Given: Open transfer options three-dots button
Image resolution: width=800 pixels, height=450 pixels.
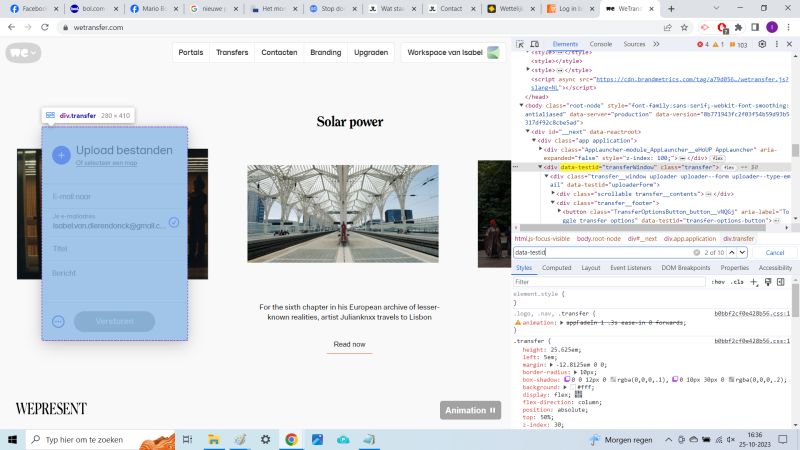Looking at the screenshot, I should coord(58,321).
